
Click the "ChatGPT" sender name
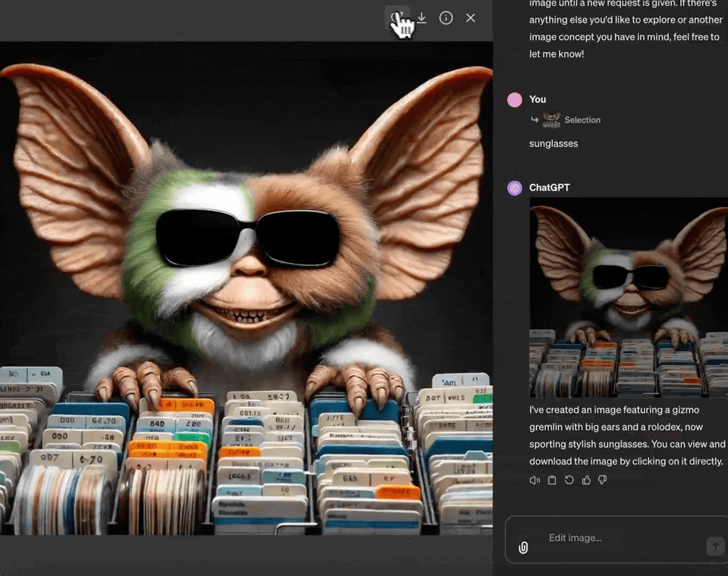[549, 187]
